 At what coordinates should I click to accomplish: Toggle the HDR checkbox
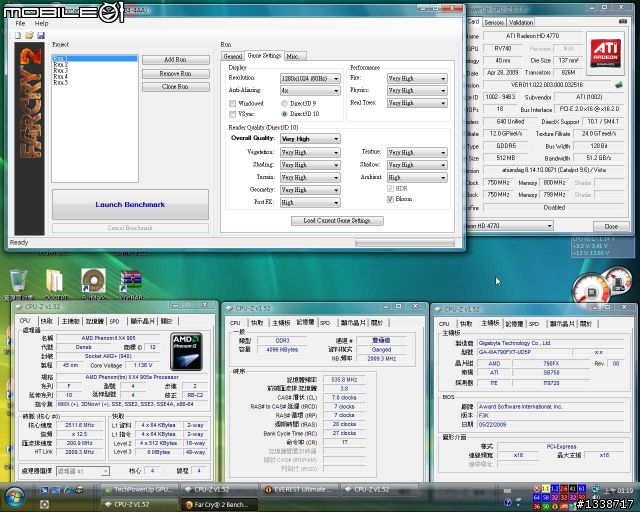390,189
